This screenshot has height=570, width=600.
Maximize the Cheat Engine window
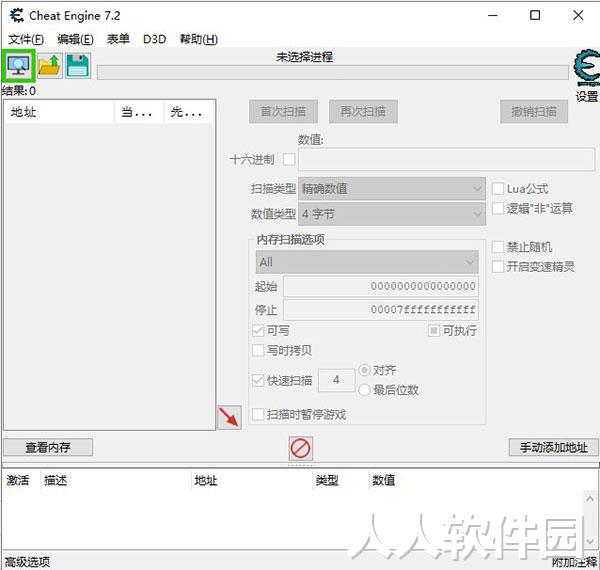[535, 15]
